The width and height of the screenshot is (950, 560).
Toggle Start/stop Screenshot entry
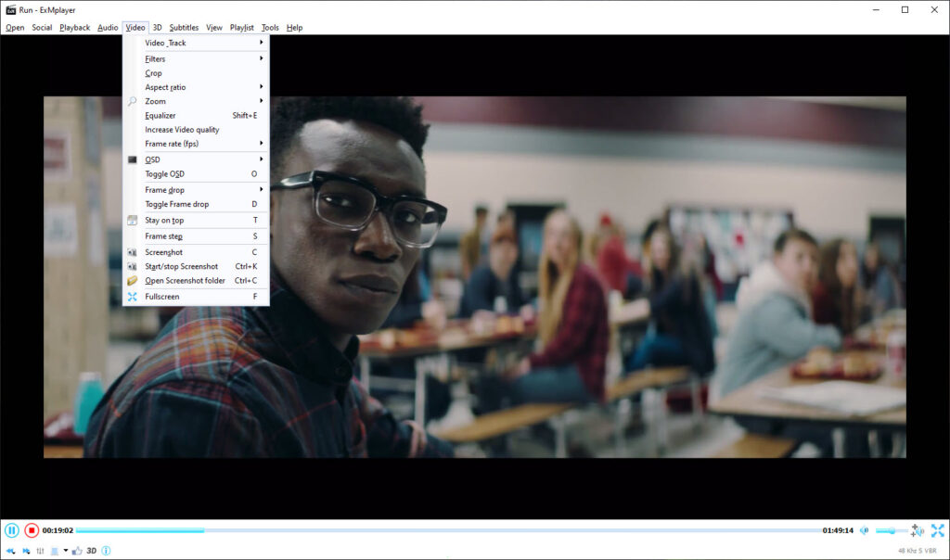pos(197,266)
